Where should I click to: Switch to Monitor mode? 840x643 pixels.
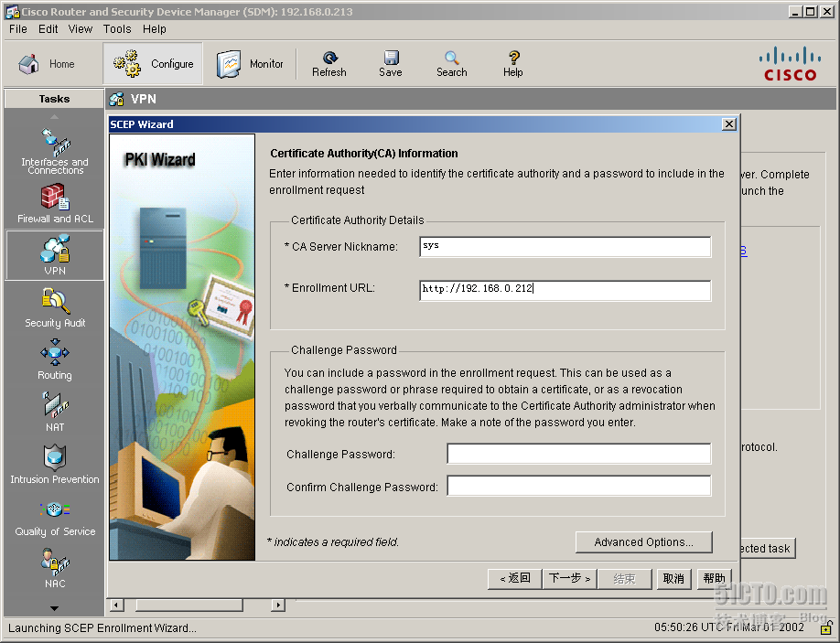pyautogui.click(x=250, y=64)
